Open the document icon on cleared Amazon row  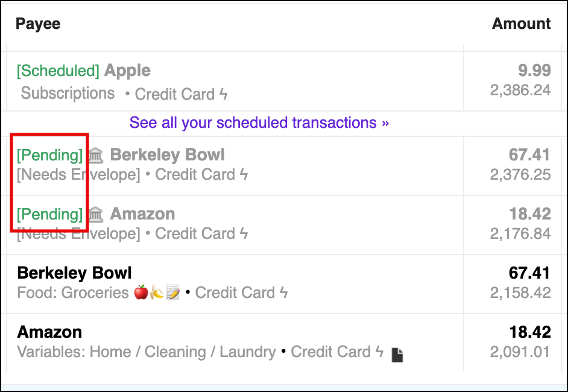tap(397, 355)
